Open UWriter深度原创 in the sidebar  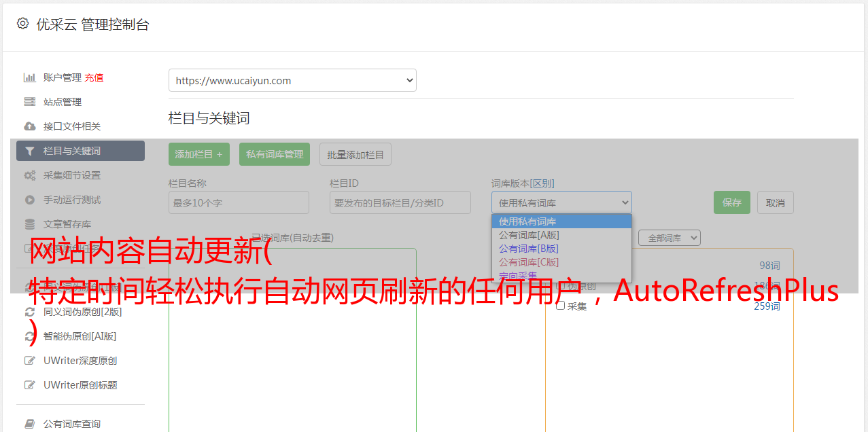click(x=80, y=361)
